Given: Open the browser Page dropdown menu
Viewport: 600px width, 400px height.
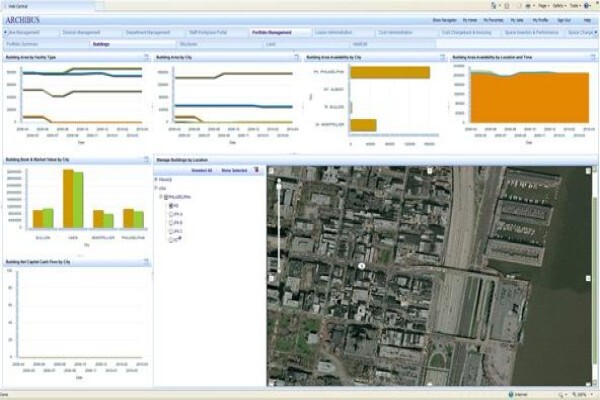Looking at the screenshot, I should point(544,6).
